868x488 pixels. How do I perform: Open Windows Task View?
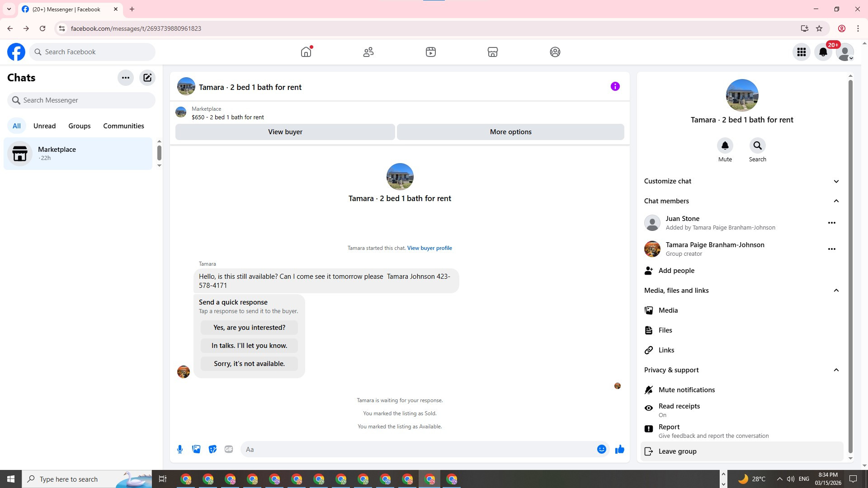163,479
